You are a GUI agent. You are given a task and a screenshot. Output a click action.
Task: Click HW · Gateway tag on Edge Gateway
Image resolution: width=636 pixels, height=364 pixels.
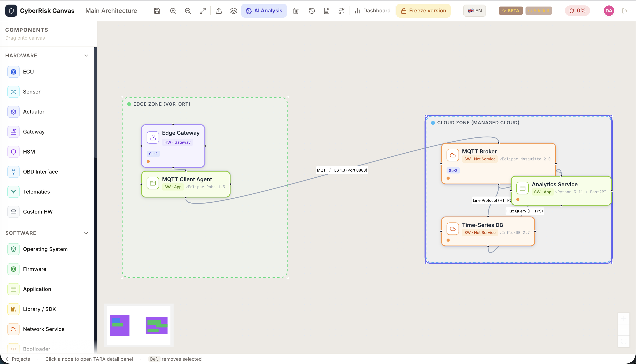click(x=177, y=142)
